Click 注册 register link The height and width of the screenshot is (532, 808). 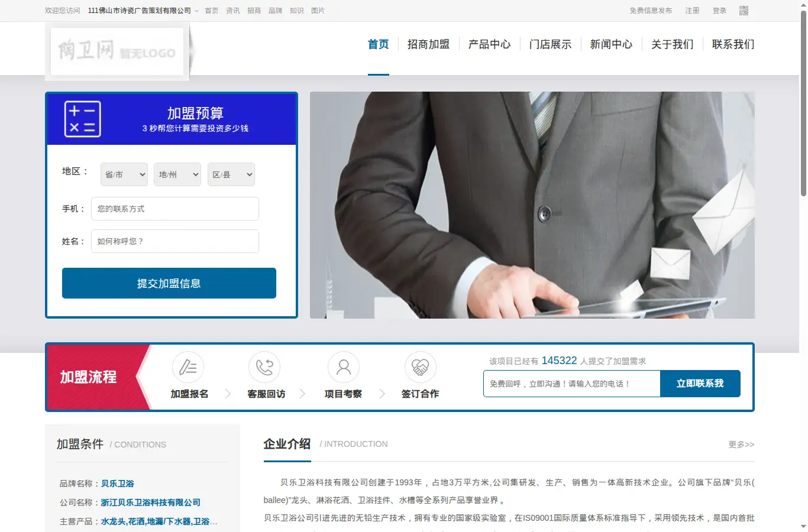[692, 11]
